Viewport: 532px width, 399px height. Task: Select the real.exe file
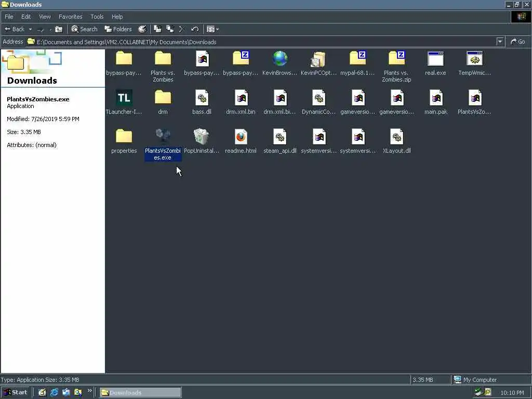pos(436,63)
